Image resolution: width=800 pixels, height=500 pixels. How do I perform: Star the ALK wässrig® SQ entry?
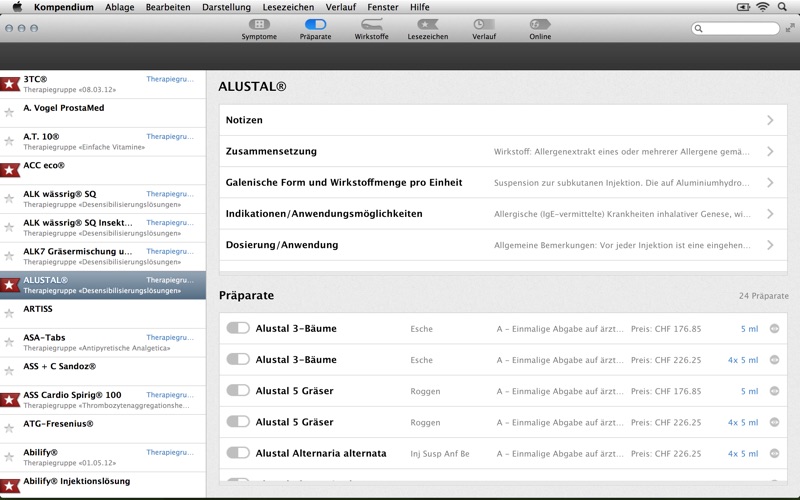click(9, 198)
